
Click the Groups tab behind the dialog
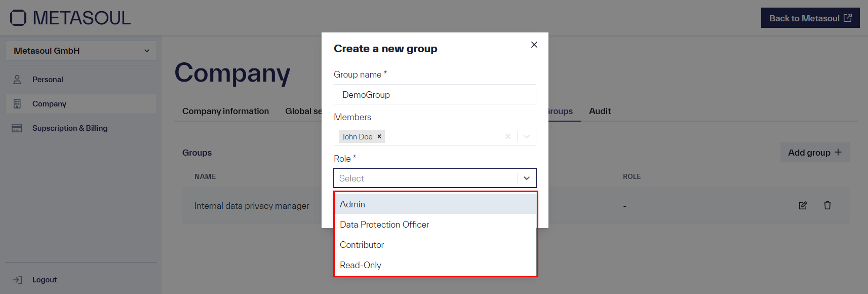point(561,111)
